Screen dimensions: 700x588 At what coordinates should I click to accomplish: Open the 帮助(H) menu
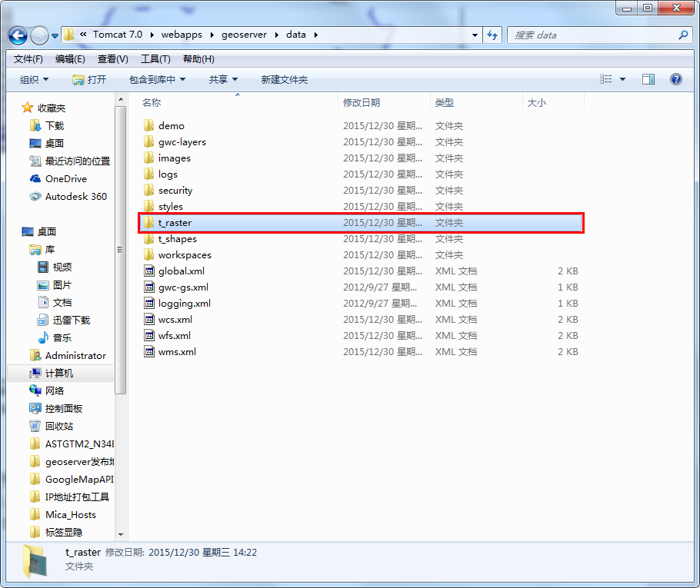tap(198, 59)
